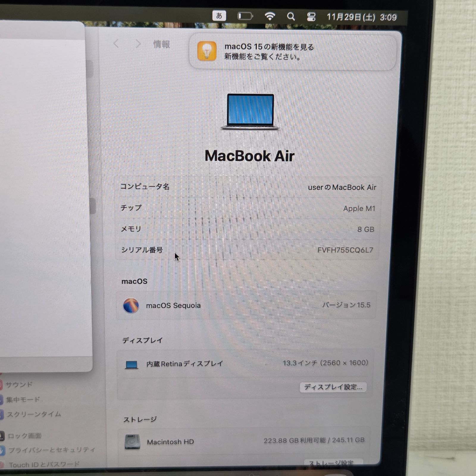The image size is (476, 476).
Task: Open サウンド in the sidebar
Action: click(19, 384)
